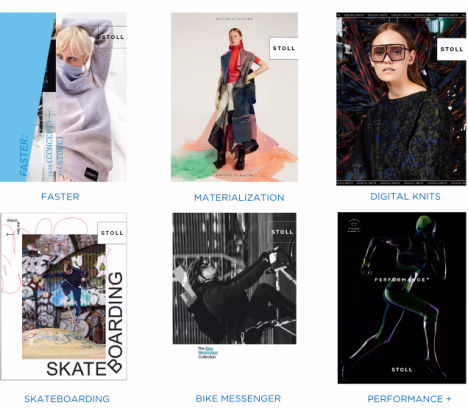This screenshot has width=468, height=408.
Task: Select the Materialization cover with patchwork outfit
Action: tap(234, 97)
